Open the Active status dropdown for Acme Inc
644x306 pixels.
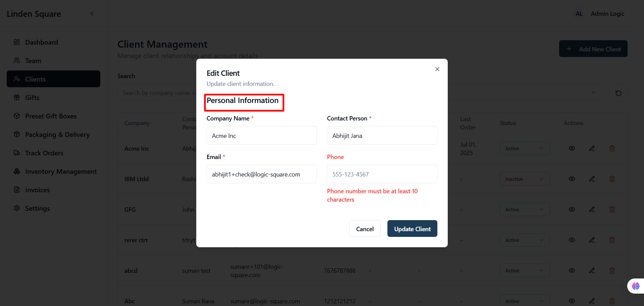tap(525, 148)
